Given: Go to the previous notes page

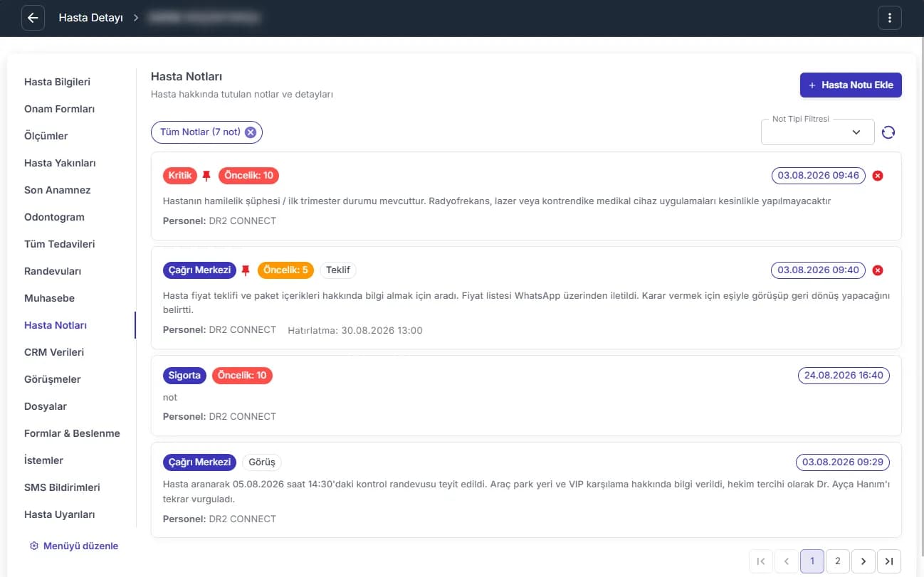Looking at the screenshot, I should click(787, 561).
